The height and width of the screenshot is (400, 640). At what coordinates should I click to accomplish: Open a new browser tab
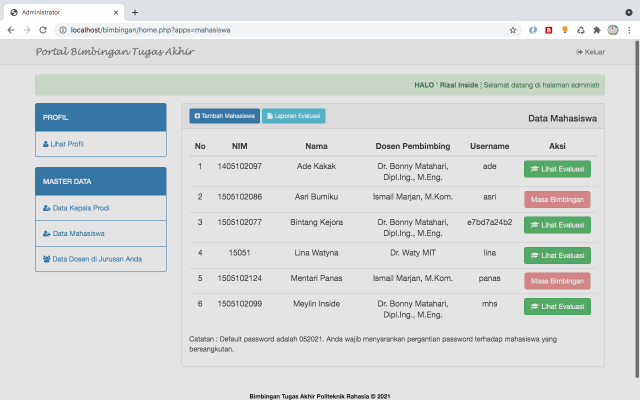click(135, 12)
